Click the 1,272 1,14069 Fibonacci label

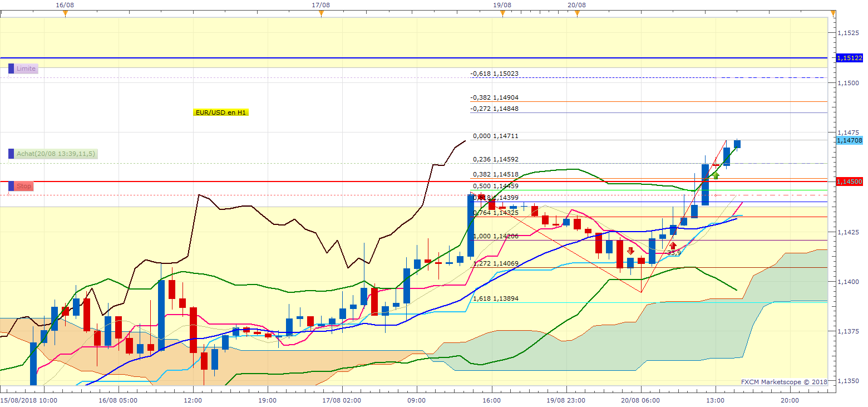tap(496, 263)
